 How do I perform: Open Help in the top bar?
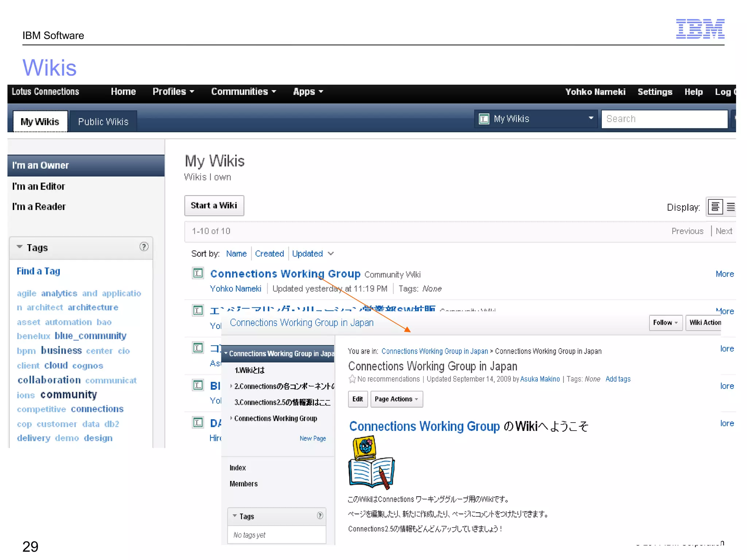tap(693, 92)
